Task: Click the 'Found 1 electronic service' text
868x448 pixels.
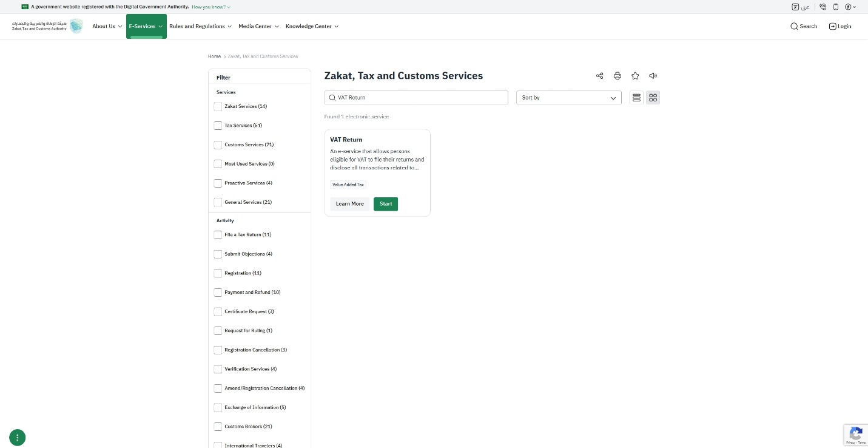Action: point(357,117)
